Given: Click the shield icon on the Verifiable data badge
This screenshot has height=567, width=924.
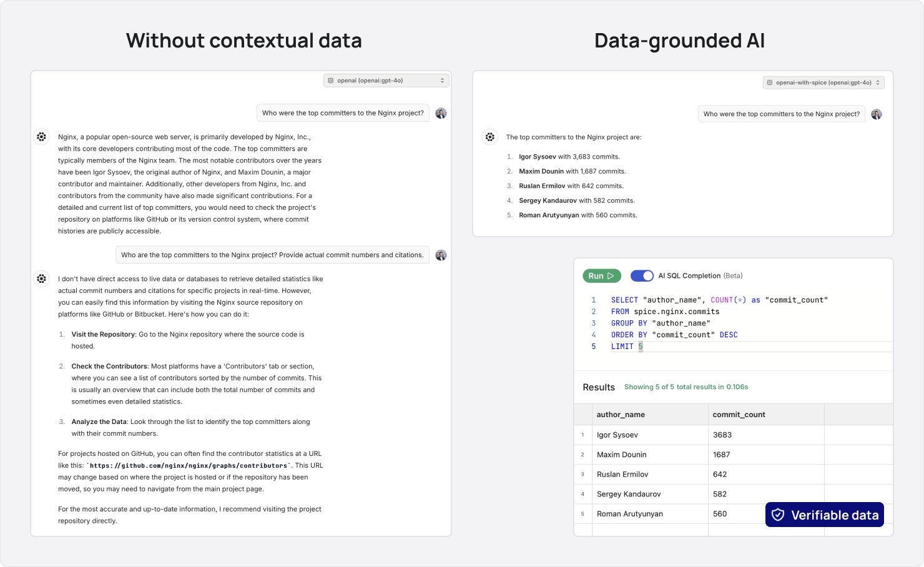Looking at the screenshot, I should point(778,515).
